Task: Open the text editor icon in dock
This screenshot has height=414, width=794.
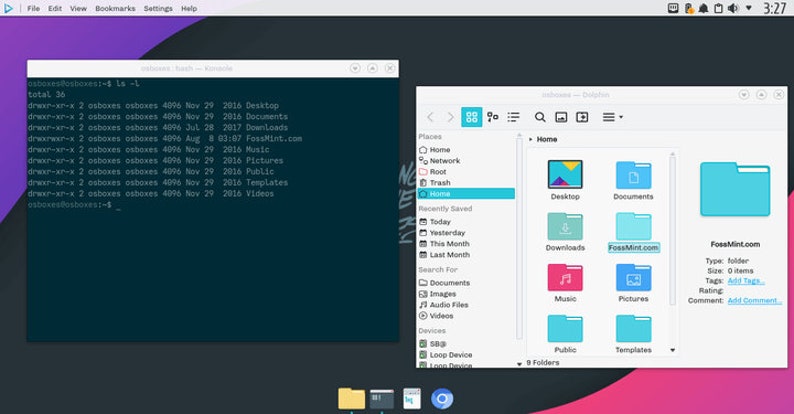Action: [412, 399]
